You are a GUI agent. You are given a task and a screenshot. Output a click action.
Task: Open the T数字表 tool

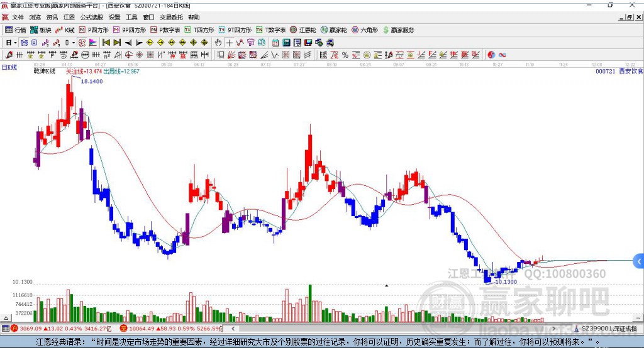point(270,30)
